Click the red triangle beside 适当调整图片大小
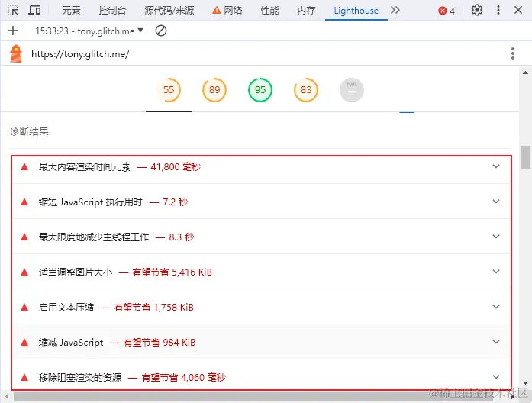 pyautogui.click(x=24, y=272)
